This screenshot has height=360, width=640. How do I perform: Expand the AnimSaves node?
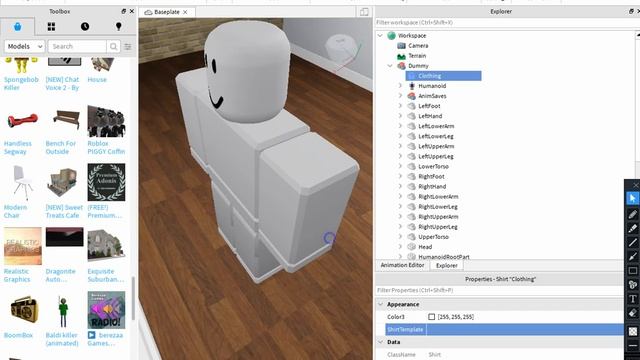pyautogui.click(x=400, y=96)
